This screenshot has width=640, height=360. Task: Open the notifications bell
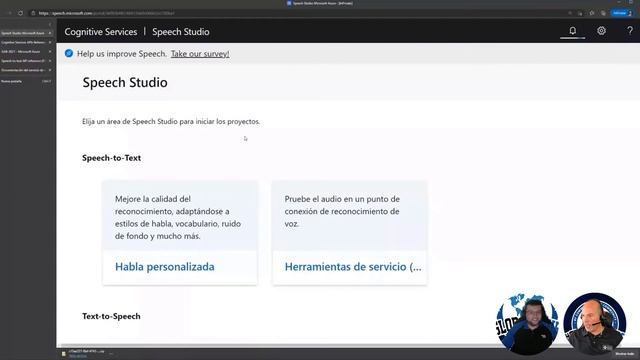573,31
